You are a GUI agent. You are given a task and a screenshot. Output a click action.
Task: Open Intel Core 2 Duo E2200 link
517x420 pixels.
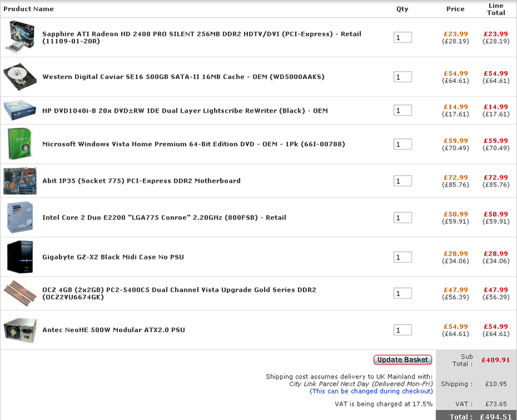164,217
